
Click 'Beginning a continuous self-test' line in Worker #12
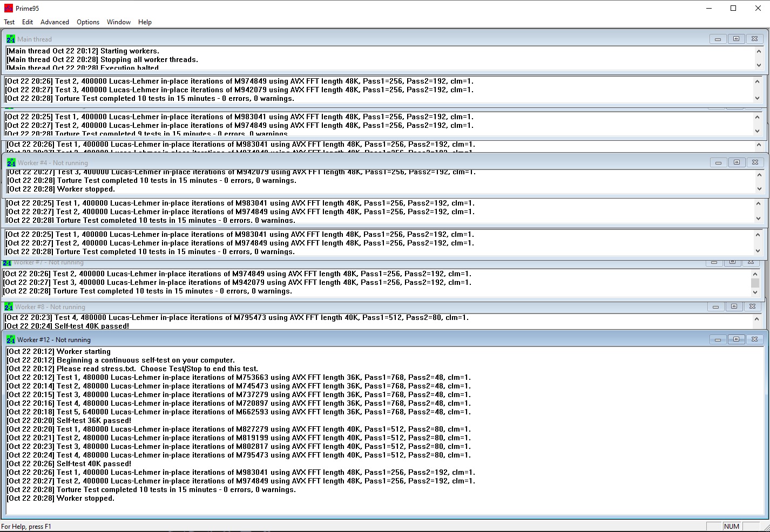[120, 360]
